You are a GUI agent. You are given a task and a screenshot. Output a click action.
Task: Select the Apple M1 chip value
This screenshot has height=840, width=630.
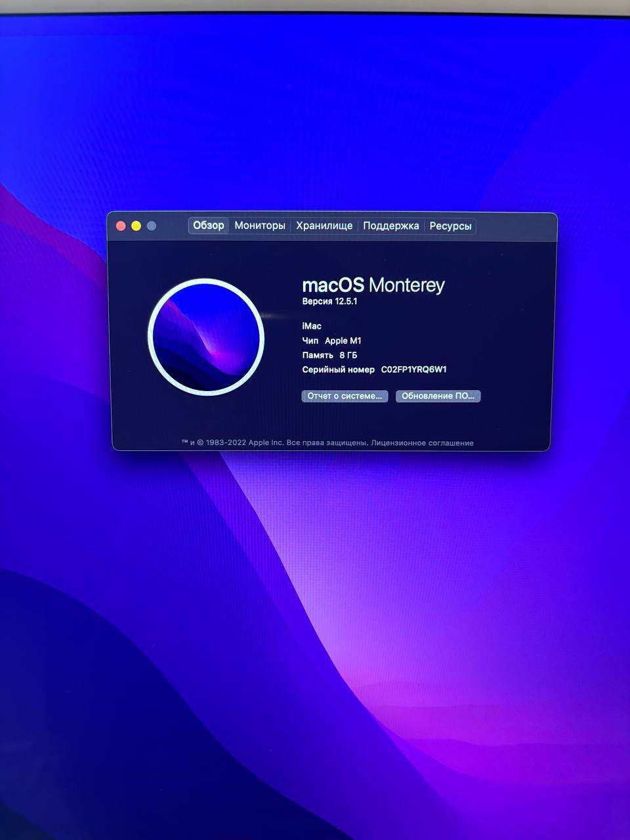coord(343,341)
